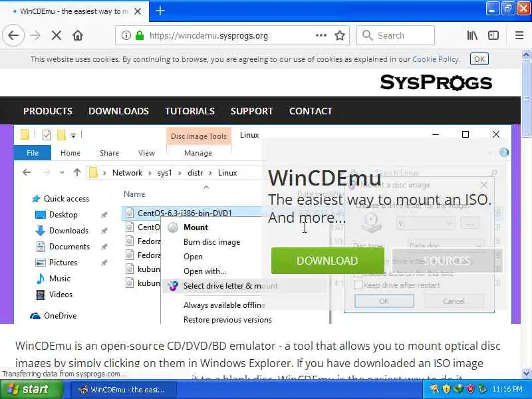The width and height of the screenshot is (532, 399).
Task: Click the Windows start button
Action: [x=31, y=390]
